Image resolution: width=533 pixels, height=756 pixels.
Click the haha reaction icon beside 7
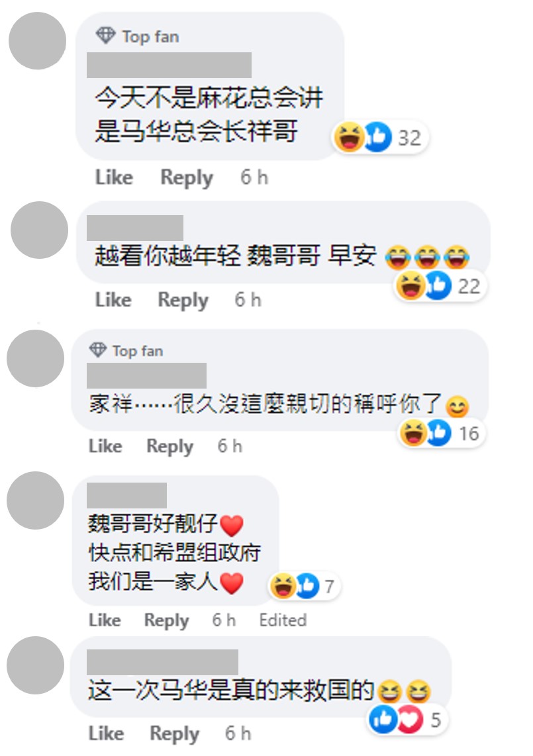[x=283, y=587]
